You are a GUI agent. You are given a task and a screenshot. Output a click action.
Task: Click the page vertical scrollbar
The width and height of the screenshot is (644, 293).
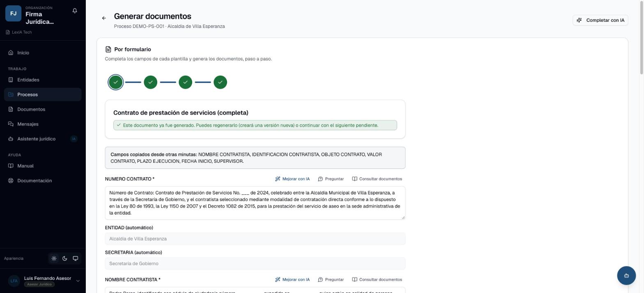click(x=642, y=37)
